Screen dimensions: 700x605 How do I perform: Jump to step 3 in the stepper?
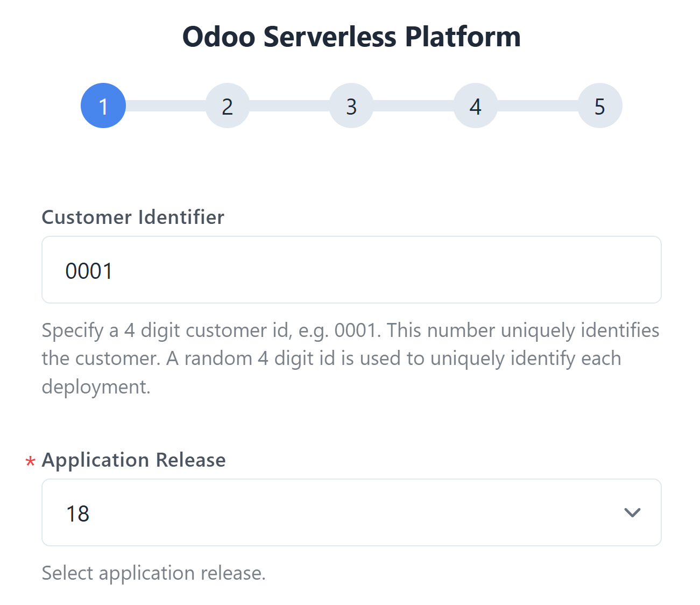click(x=351, y=105)
